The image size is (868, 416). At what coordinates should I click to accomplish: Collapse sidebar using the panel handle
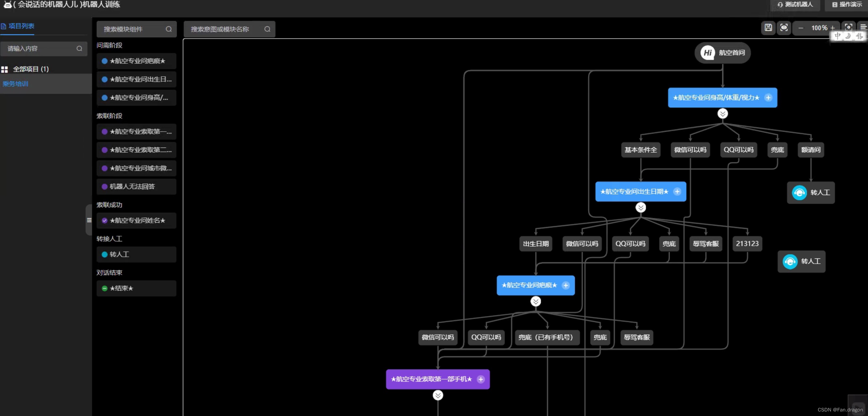[x=89, y=220]
